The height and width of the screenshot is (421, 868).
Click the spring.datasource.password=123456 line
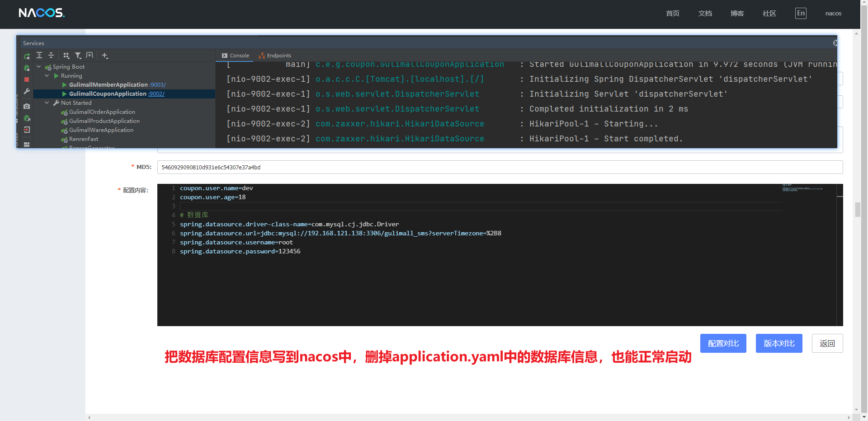click(240, 252)
